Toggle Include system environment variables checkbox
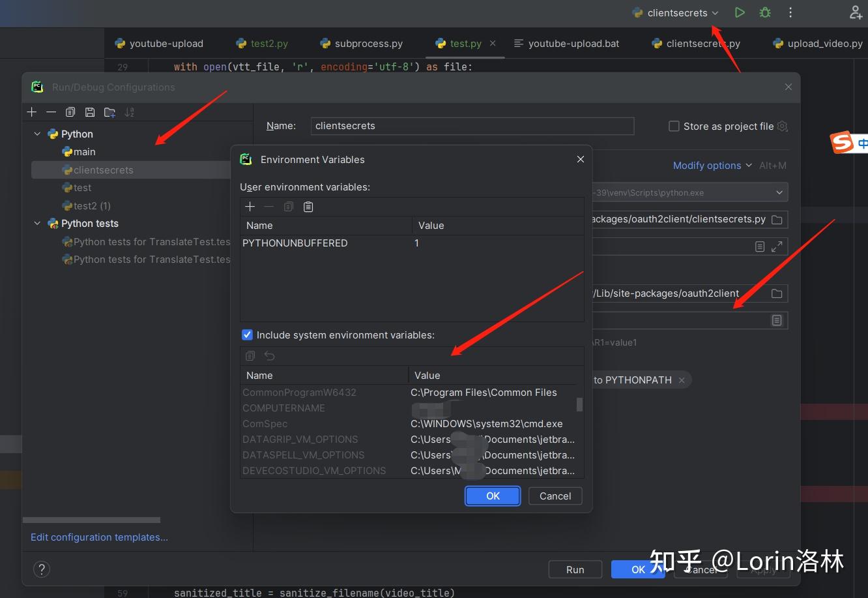868x598 pixels. click(247, 335)
